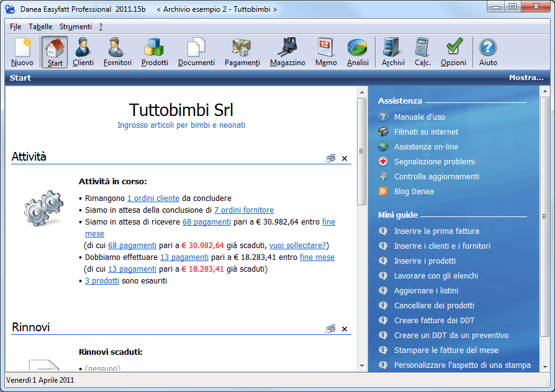
Task: Open the Fornitori section
Action: click(x=117, y=52)
